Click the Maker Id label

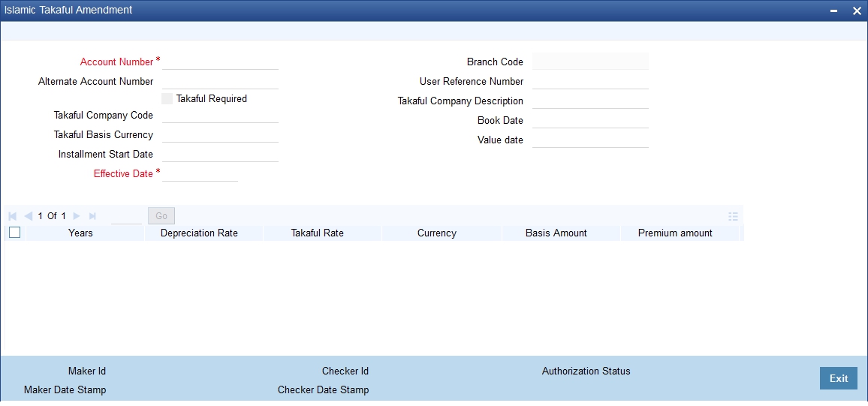(x=87, y=371)
